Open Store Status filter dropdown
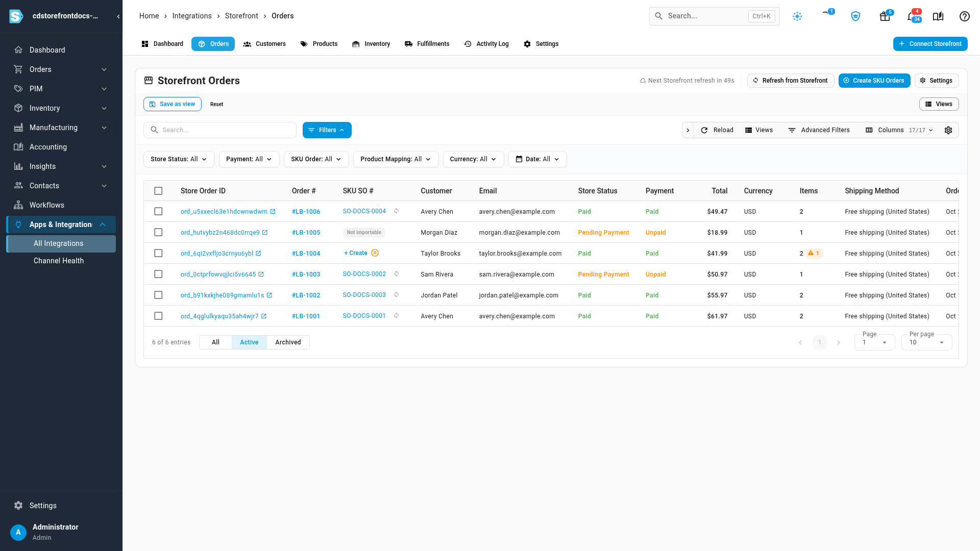The image size is (980, 551). click(179, 159)
